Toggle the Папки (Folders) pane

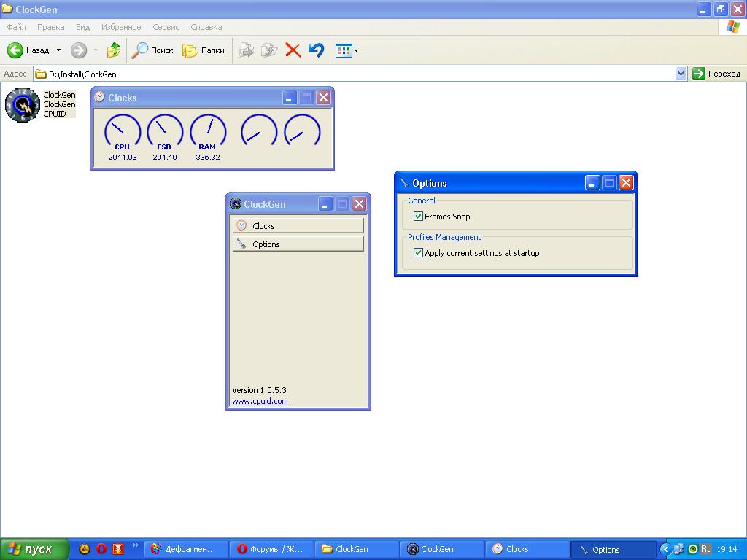(204, 50)
